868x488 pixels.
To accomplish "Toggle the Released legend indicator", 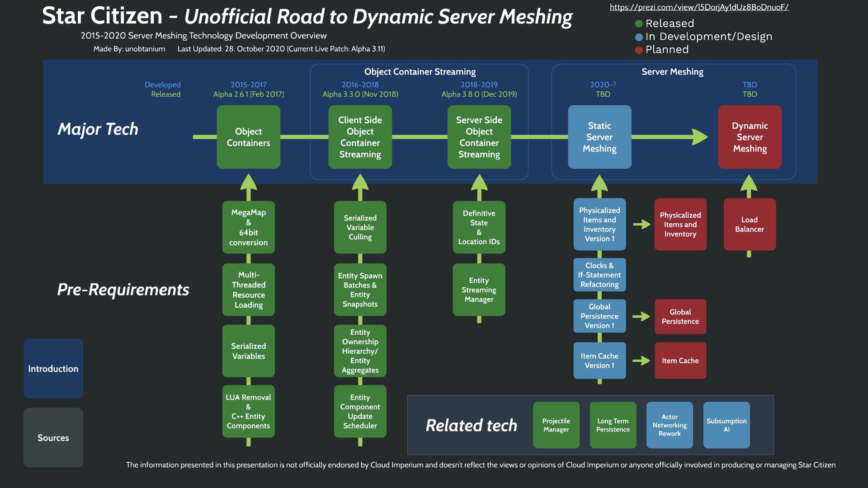I will point(638,23).
